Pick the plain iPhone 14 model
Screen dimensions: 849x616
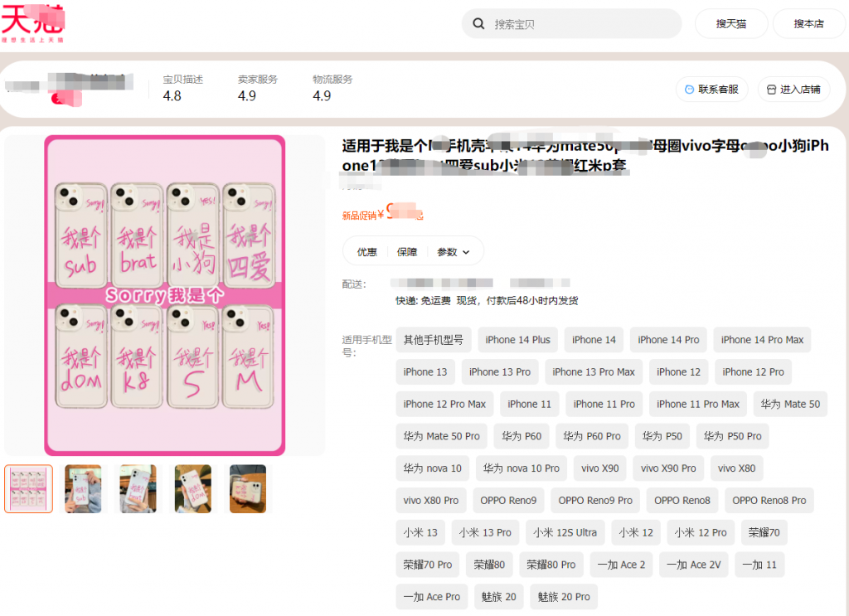(x=594, y=340)
